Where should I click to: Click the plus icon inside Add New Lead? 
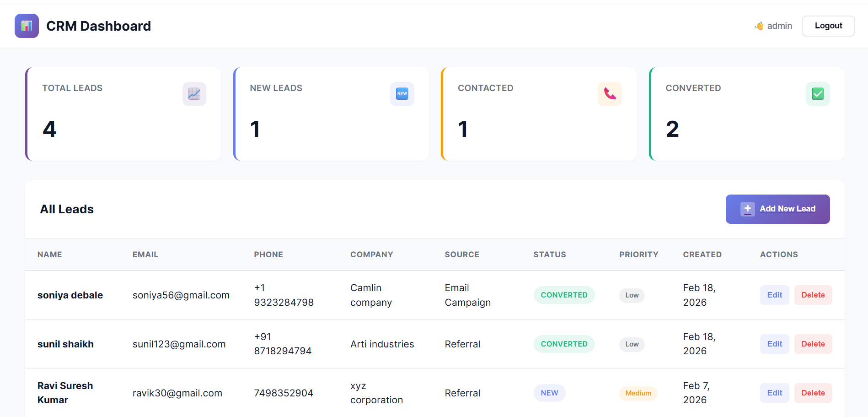[747, 209]
